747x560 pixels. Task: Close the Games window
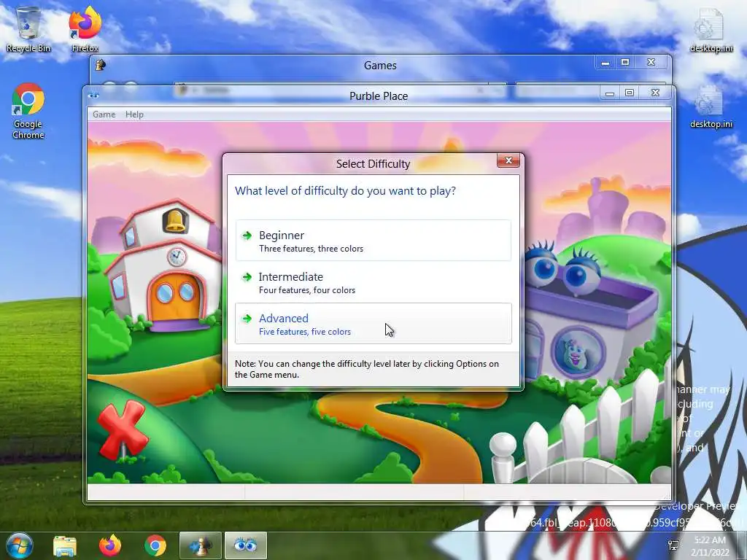pyautogui.click(x=651, y=63)
